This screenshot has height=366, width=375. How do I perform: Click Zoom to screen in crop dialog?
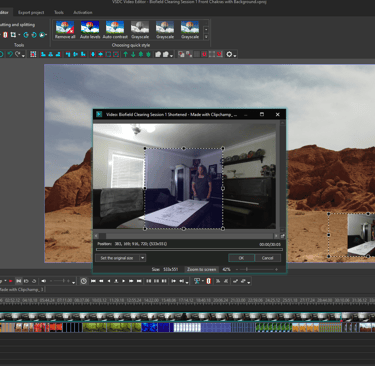click(201, 269)
